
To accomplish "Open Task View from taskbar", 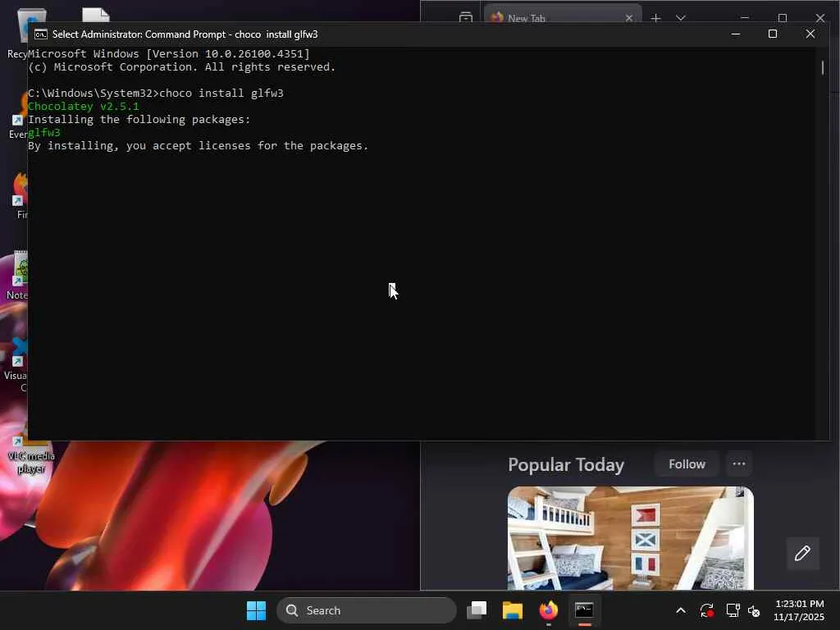I will pyautogui.click(x=477, y=610).
